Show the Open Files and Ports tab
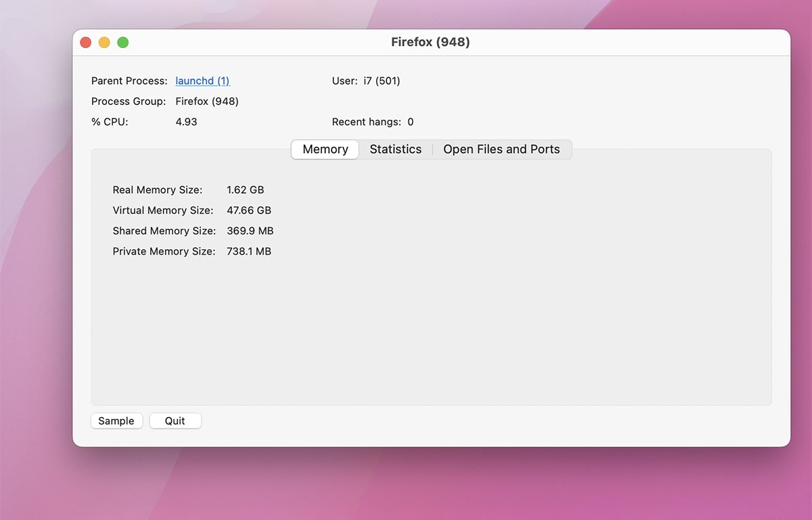This screenshot has width=812, height=520. (501, 150)
